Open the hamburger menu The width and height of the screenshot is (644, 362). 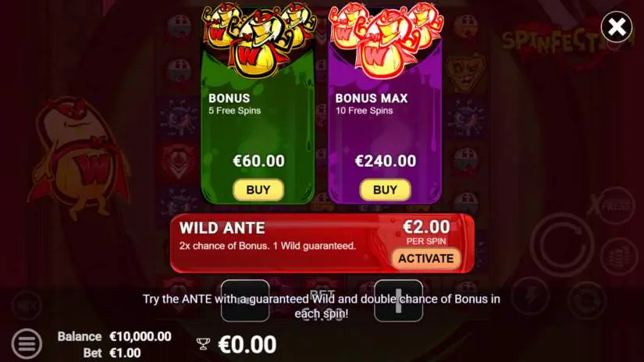[27, 343]
